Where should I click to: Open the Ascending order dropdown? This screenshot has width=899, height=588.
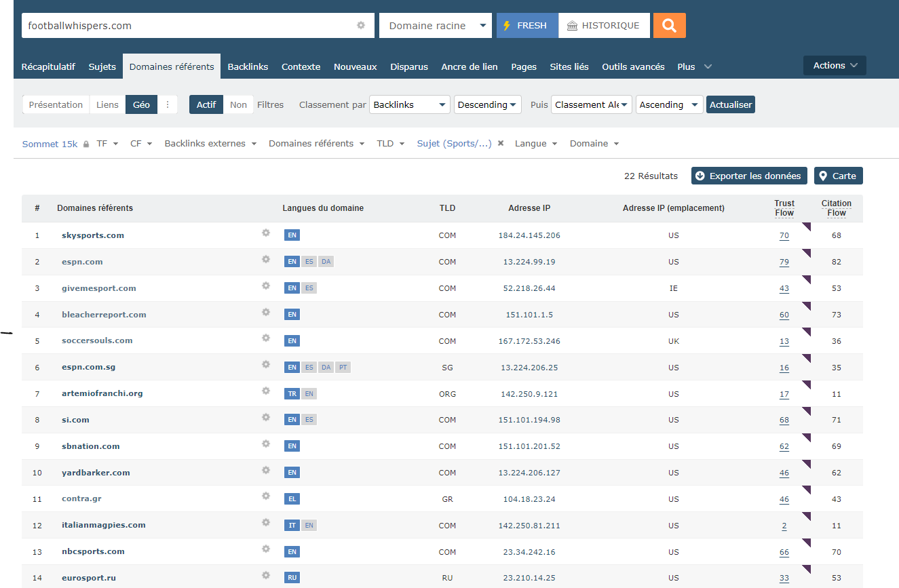coord(669,104)
